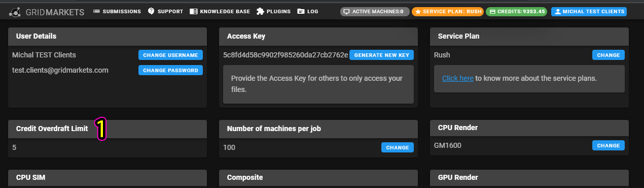Change the CPU Render GM1600 setting
The width and height of the screenshot is (644, 188).
(x=609, y=145)
